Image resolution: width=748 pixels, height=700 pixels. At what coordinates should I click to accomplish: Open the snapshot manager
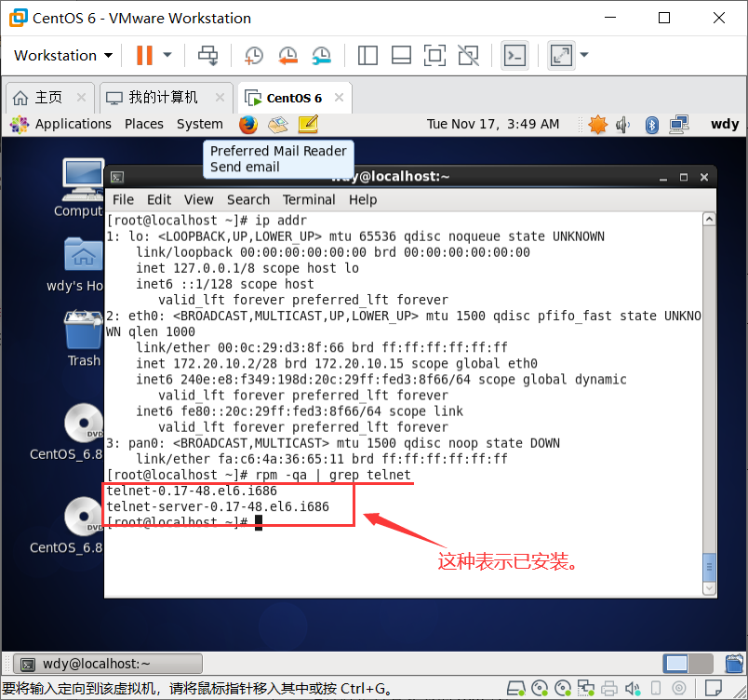coord(322,55)
